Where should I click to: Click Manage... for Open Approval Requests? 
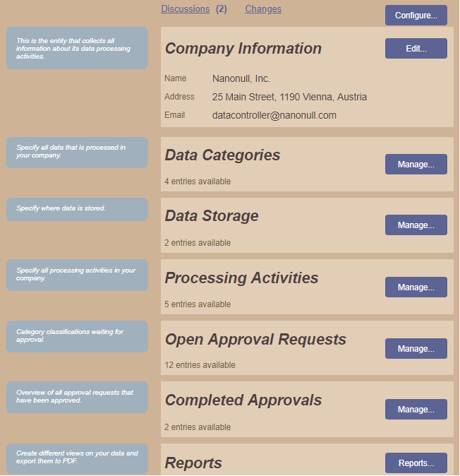(x=416, y=349)
